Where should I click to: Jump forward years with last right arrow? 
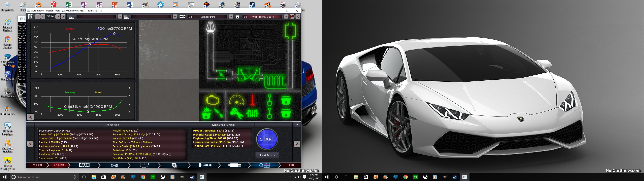coord(63,16)
